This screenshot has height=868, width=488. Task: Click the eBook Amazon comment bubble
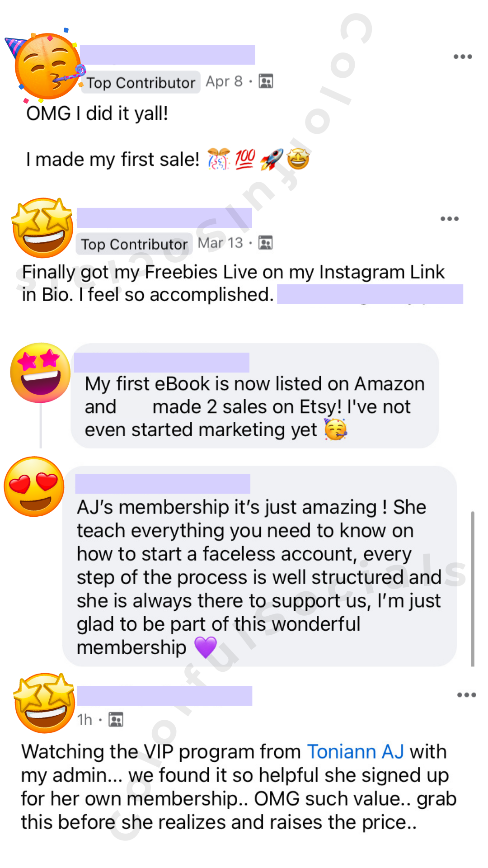pyautogui.click(x=255, y=396)
